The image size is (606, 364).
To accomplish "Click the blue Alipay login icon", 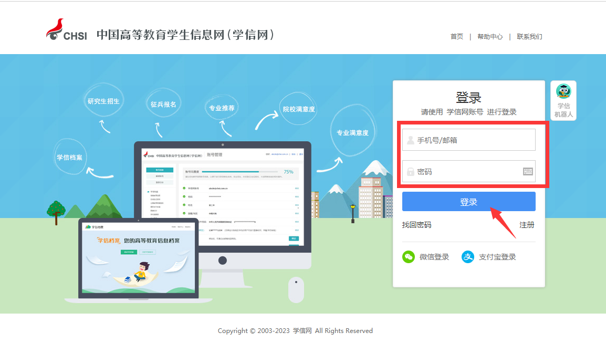I will pos(468,257).
